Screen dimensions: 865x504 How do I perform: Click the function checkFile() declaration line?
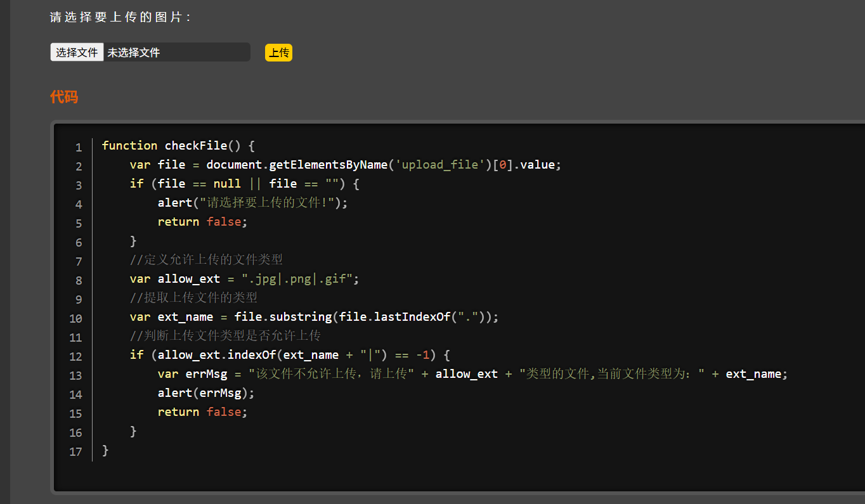pyautogui.click(x=178, y=146)
